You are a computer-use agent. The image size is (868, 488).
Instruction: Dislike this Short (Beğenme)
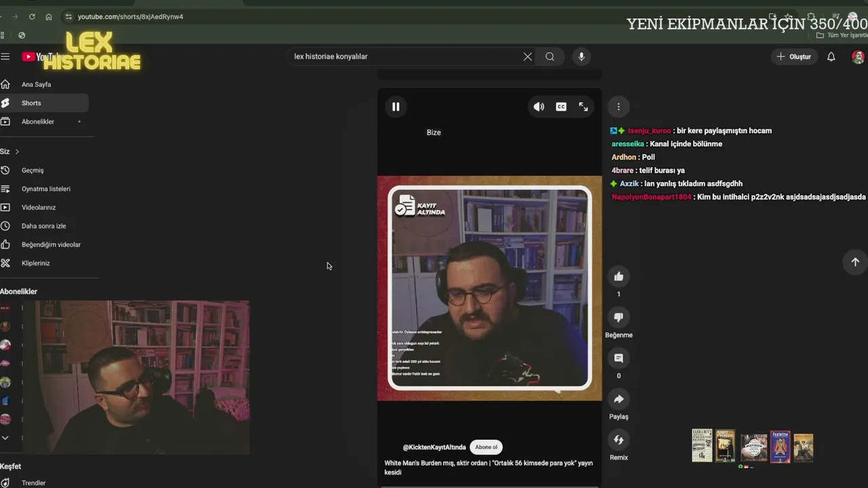(618, 317)
